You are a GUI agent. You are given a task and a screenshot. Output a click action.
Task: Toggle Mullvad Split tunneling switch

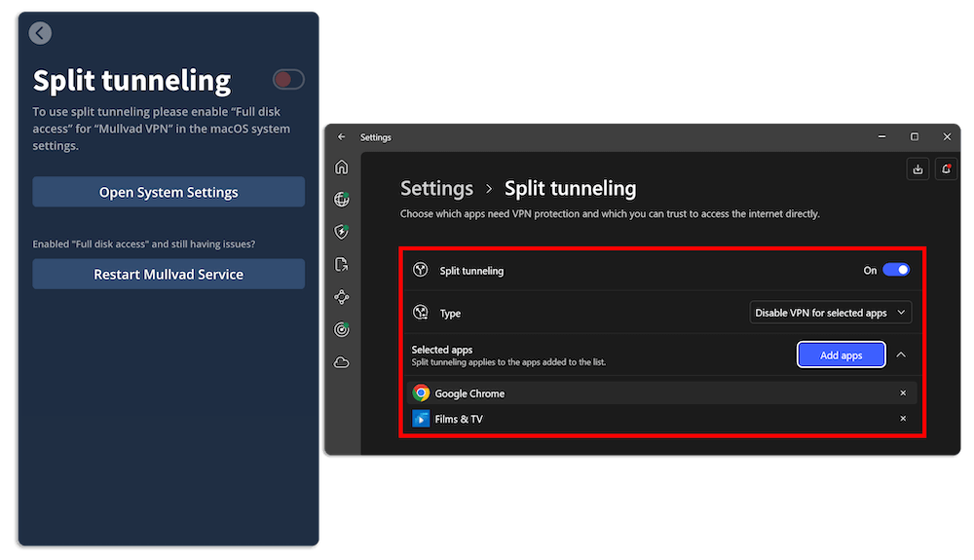(288, 80)
